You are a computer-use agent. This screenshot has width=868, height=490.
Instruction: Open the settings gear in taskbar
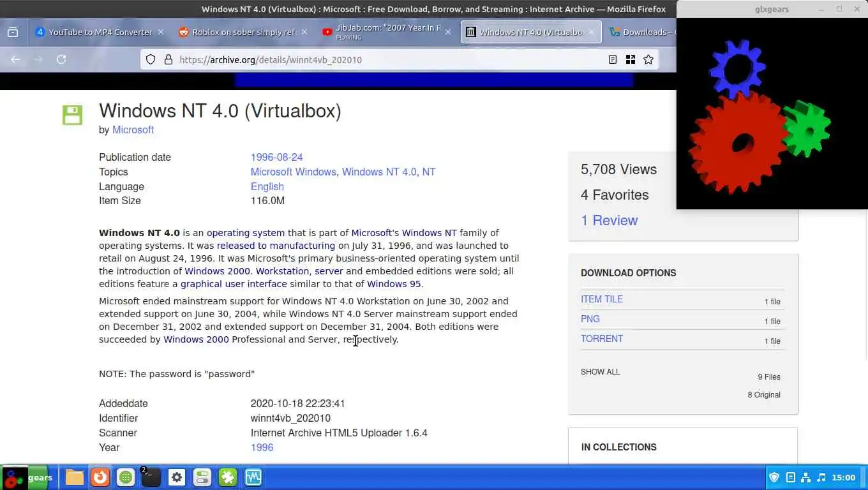coord(177,477)
